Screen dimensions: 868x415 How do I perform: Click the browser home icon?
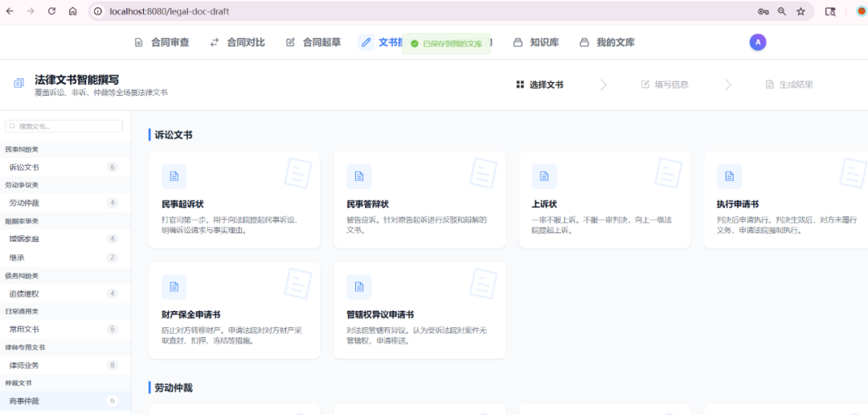73,11
